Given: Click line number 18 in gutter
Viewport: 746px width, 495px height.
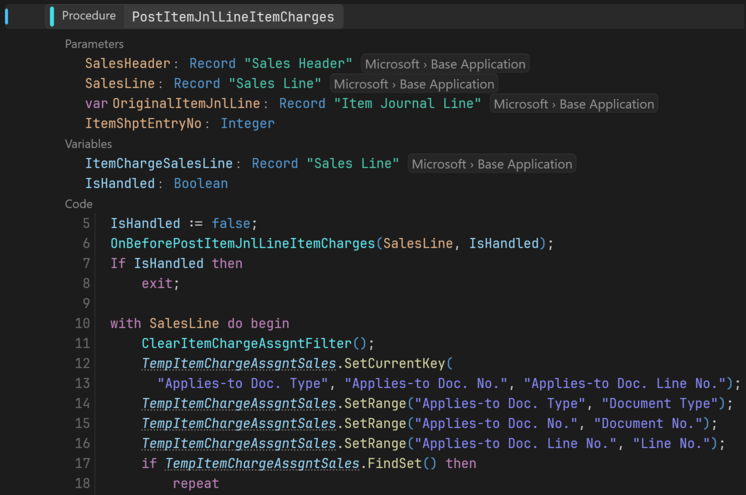Looking at the screenshot, I should 82,484.
